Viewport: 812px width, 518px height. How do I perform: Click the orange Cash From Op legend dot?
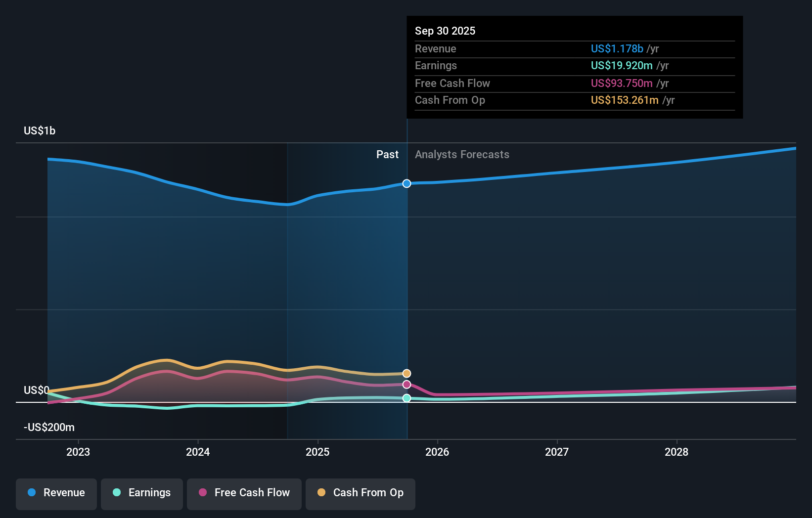(321, 493)
